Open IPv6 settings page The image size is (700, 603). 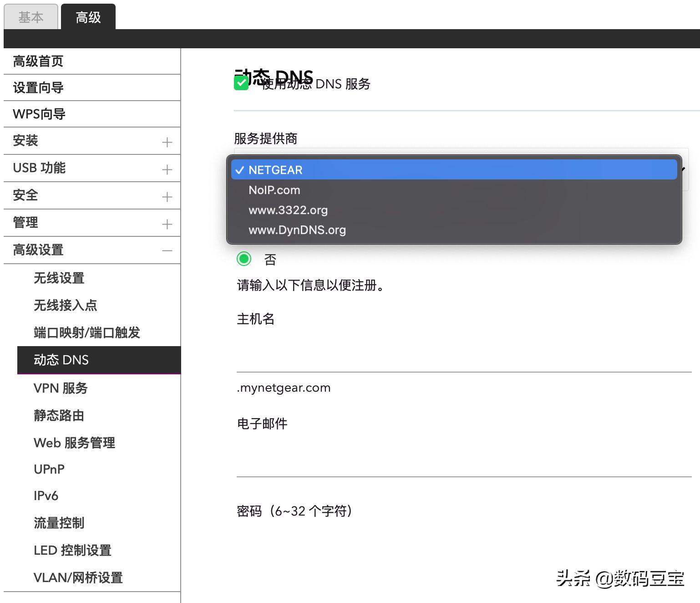tap(46, 496)
